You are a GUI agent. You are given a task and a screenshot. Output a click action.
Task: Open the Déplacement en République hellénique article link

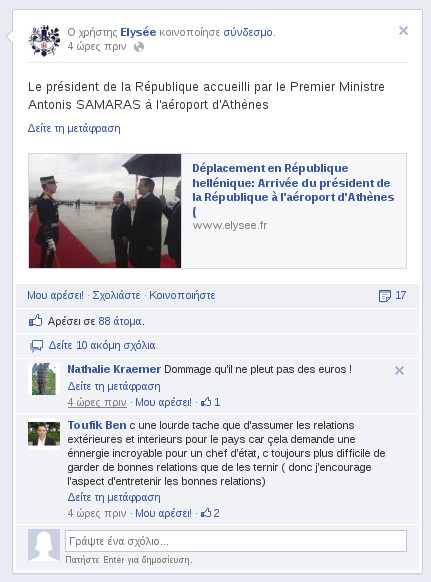pos(293,190)
